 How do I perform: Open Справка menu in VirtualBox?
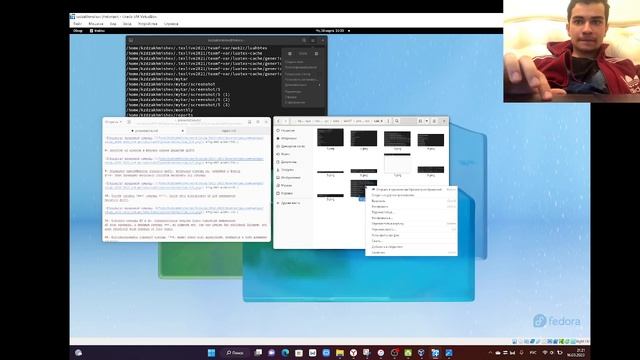tap(171, 24)
